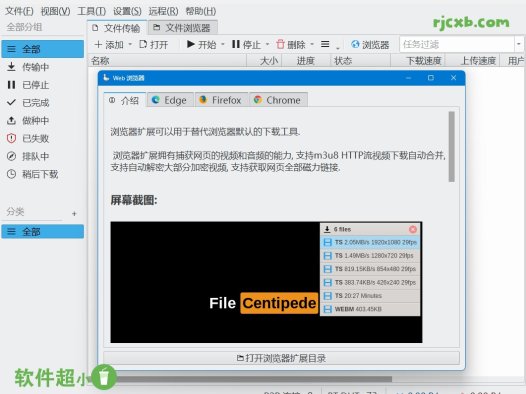
Task: Sort by 状态 column header
Action: pos(360,61)
